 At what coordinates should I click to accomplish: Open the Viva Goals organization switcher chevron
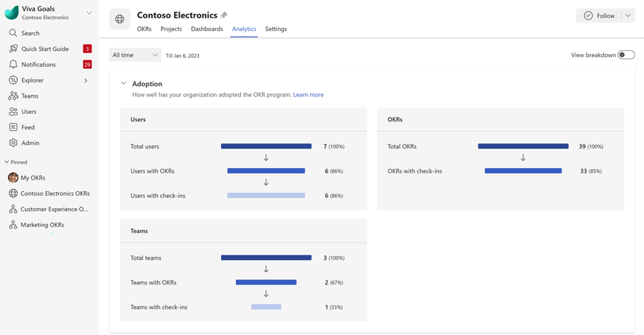tap(89, 13)
